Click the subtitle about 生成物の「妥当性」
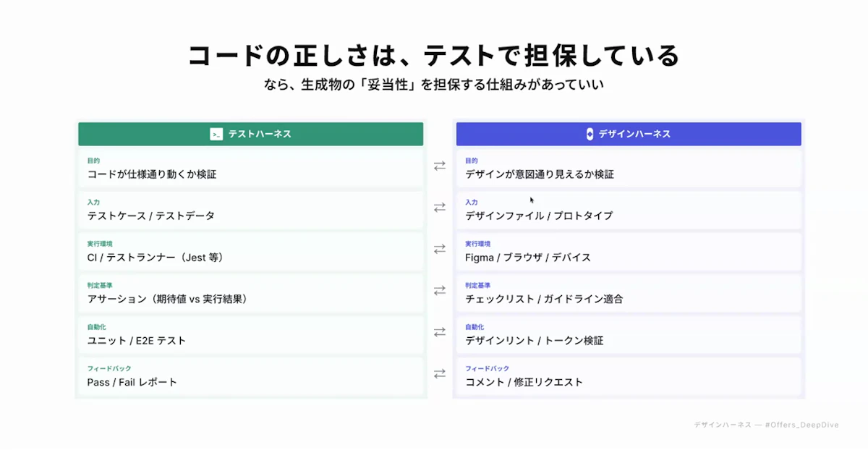 click(434, 85)
